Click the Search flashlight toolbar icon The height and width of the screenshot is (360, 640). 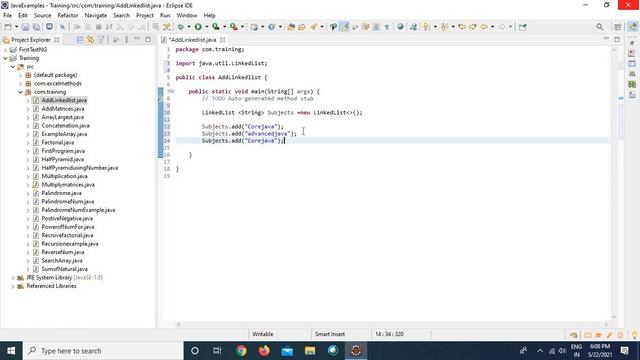[x=313, y=27]
